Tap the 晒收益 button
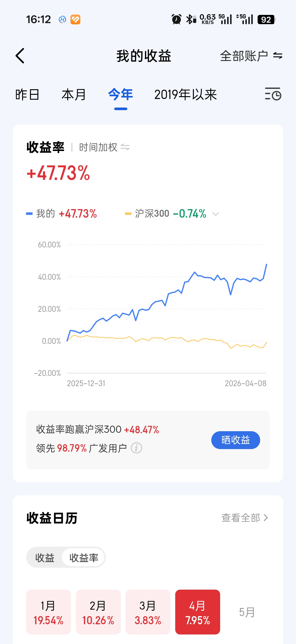 (235, 440)
